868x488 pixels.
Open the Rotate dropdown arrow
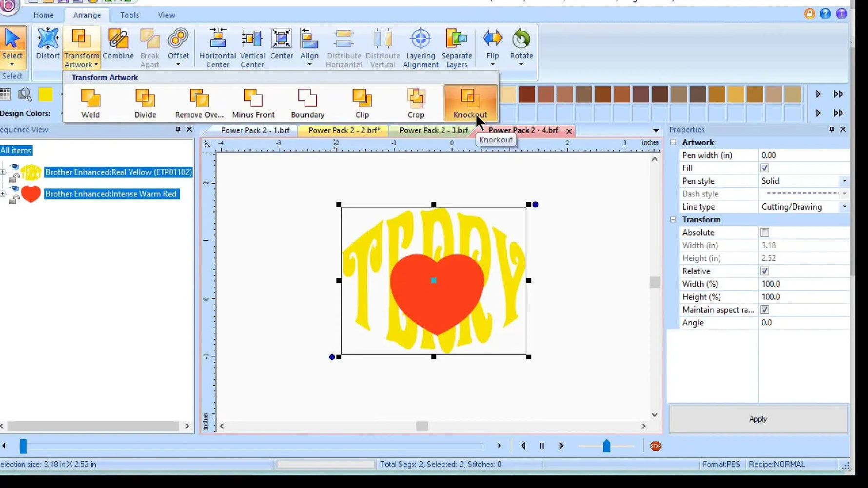click(x=521, y=65)
